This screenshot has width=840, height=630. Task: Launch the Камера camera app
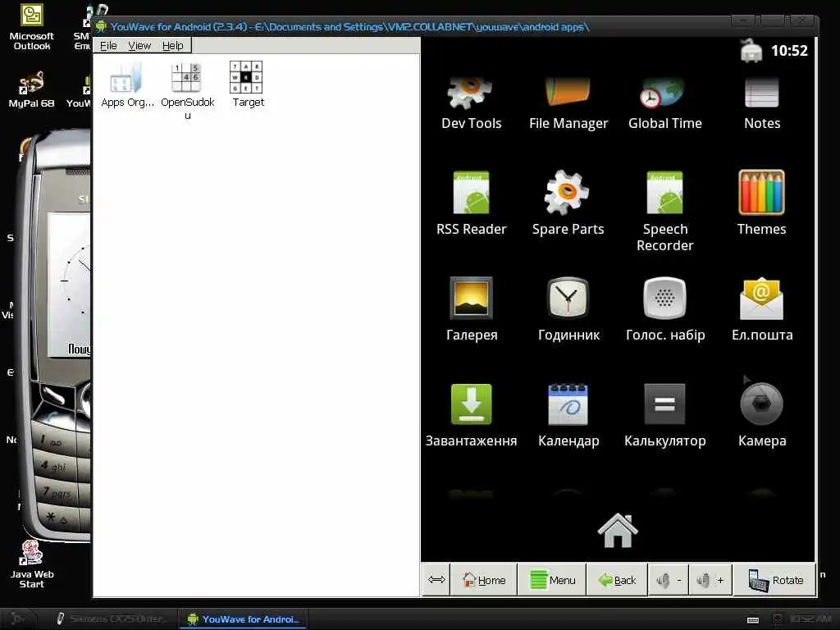coord(762,416)
